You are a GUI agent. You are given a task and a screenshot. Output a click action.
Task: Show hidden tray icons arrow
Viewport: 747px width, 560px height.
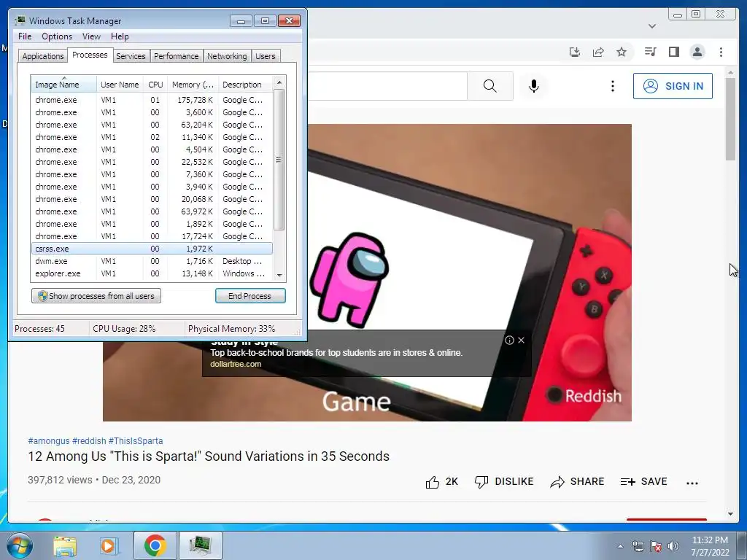point(620,546)
